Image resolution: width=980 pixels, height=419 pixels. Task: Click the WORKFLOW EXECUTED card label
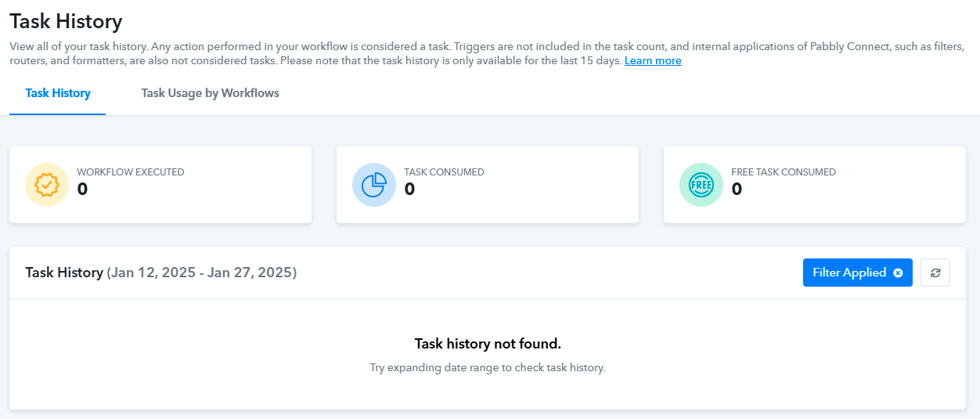click(131, 172)
